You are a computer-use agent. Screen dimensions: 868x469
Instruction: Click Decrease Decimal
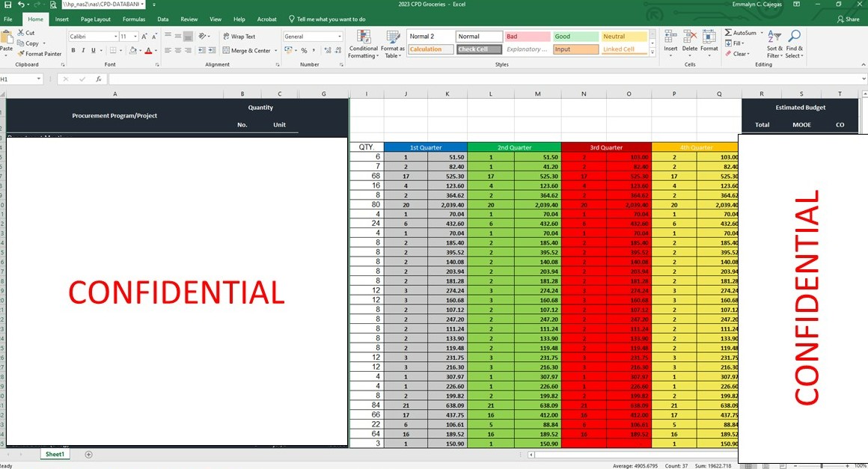tap(338, 50)
